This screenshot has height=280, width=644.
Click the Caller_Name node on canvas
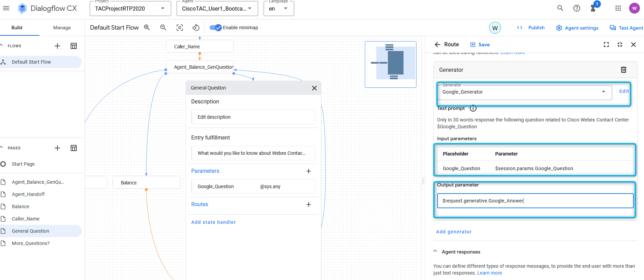[200, 46]
